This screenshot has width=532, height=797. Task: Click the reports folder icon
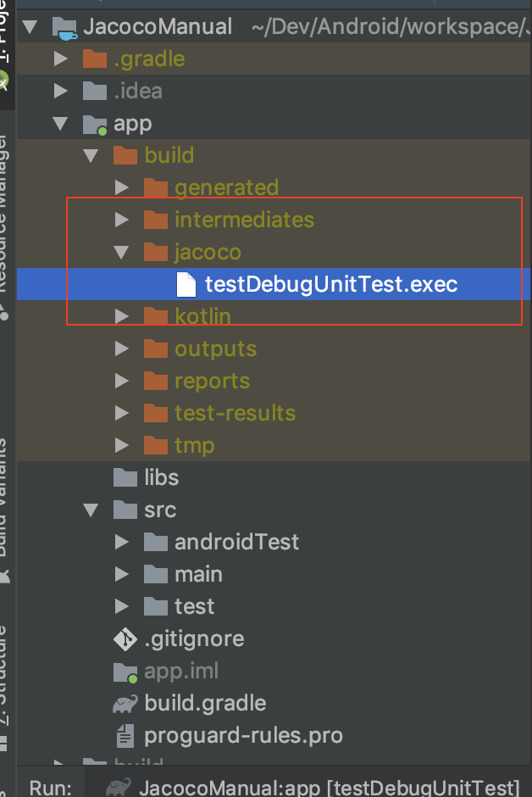pos(156,381)
